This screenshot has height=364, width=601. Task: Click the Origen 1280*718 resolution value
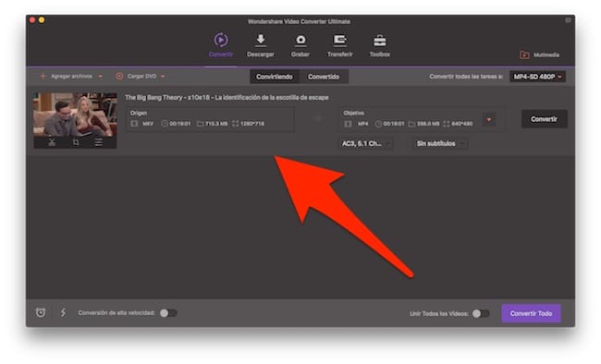pyautogui.click(x=252, y=124)
